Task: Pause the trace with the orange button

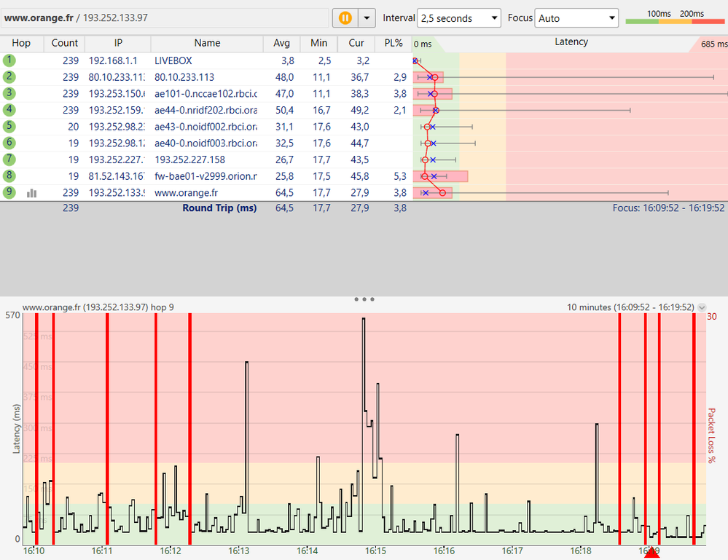Action: coord(344,17)
